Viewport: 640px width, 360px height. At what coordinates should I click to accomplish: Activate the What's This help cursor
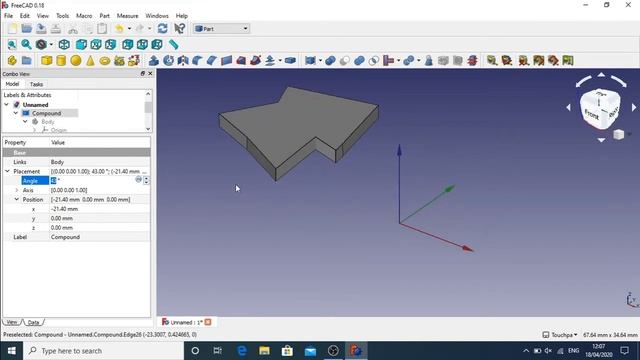point(180,29)
